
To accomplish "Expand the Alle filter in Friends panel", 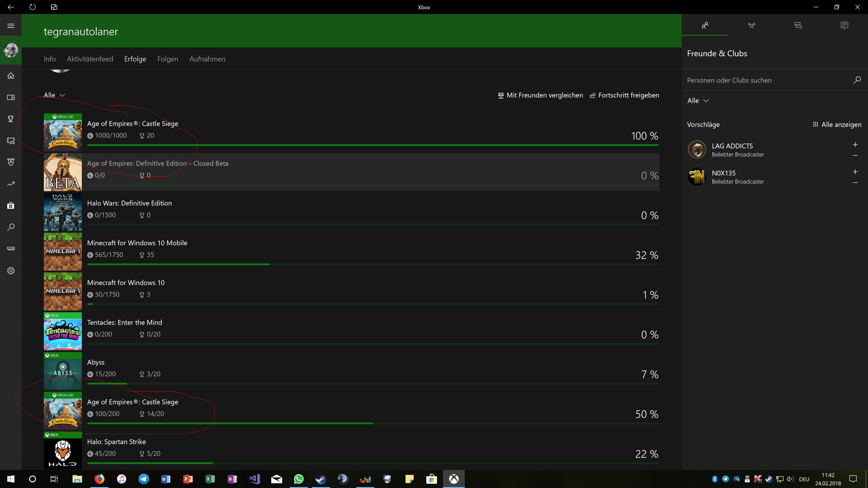I will click(x=698, y=100).
